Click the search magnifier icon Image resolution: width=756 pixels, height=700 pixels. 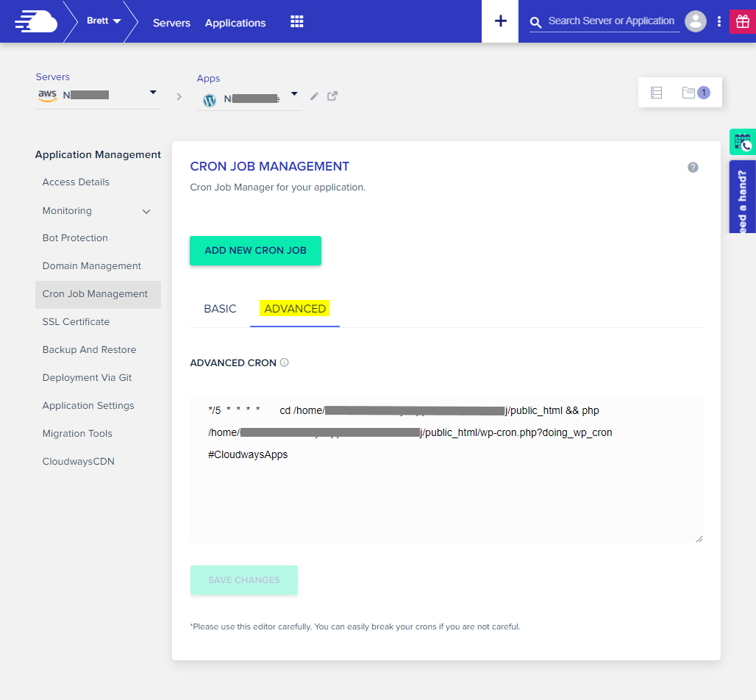(535, 22)
